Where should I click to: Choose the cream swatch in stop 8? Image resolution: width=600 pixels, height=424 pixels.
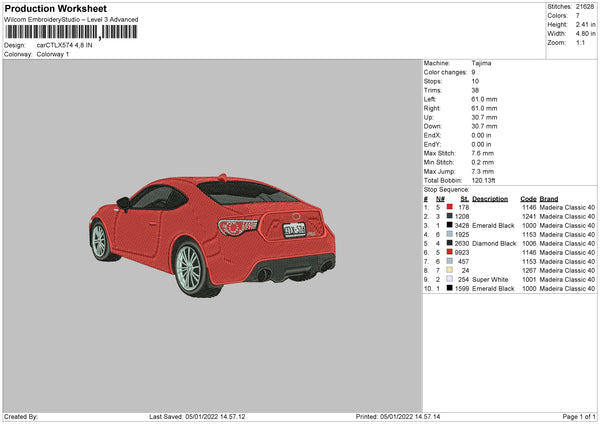pyautogui.click(x=451, y=270)
